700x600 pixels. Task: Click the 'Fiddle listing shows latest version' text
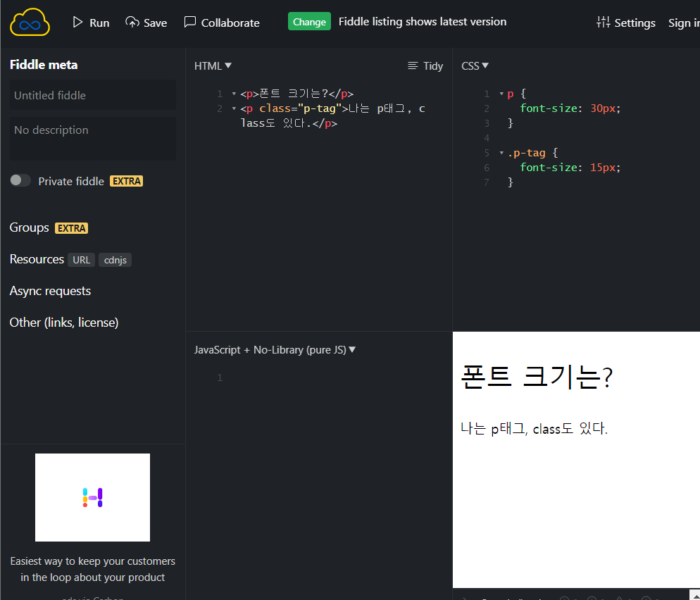coord(423,21)
